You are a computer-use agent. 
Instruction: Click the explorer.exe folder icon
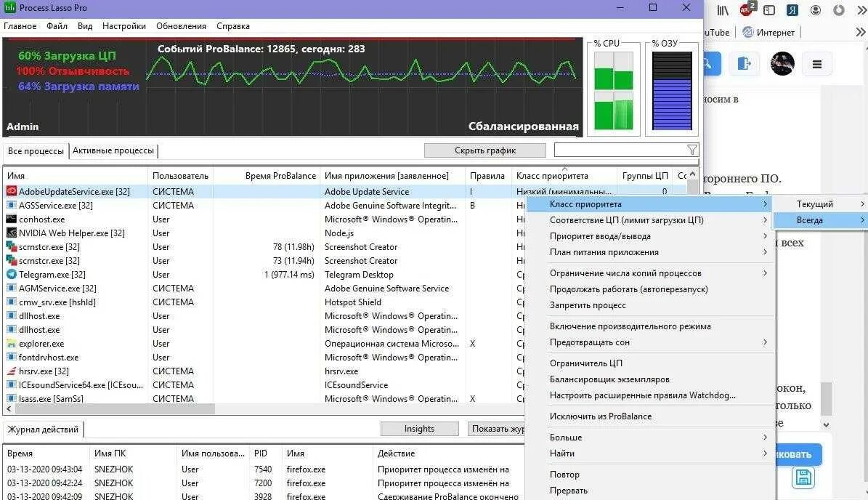click(x=11, y=344)
